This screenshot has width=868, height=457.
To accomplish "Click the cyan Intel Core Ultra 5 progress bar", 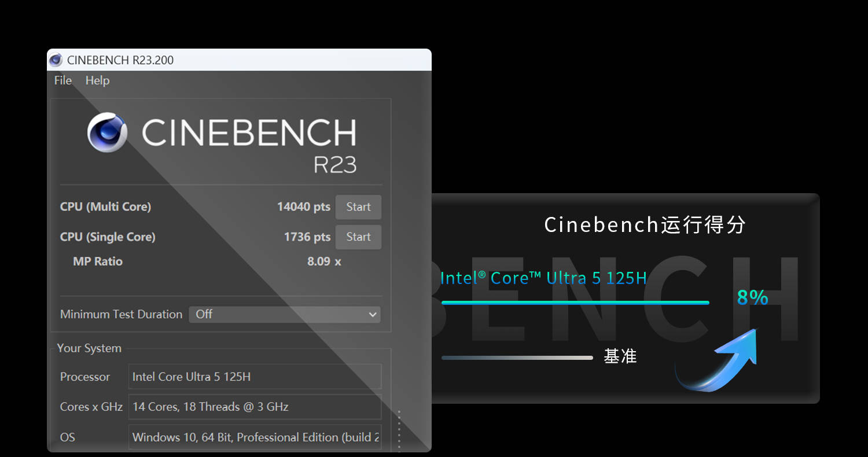I will click(575, 303).
